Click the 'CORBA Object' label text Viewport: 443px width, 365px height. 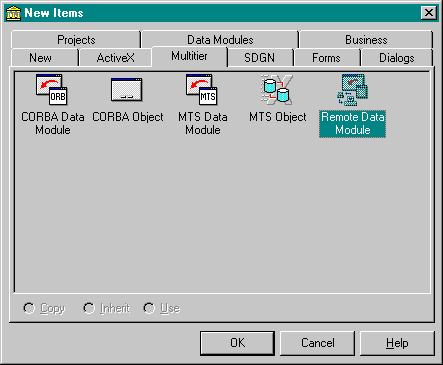point(128,117)
